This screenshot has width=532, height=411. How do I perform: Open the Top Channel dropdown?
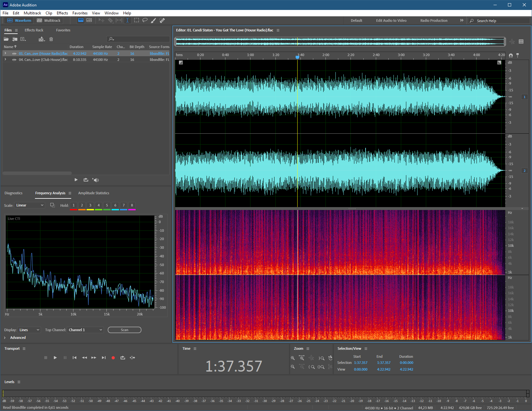point(85,330)
